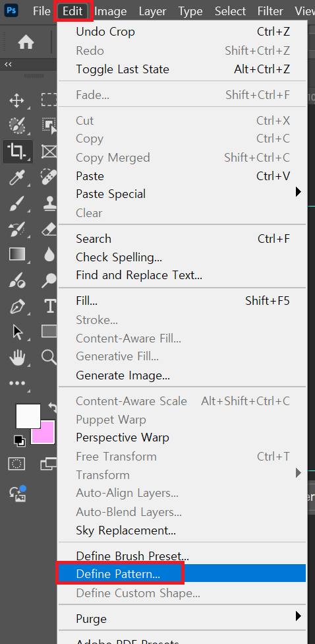
Task: Collapse the toolbar with double-chevron
Action: click(8, 64)
